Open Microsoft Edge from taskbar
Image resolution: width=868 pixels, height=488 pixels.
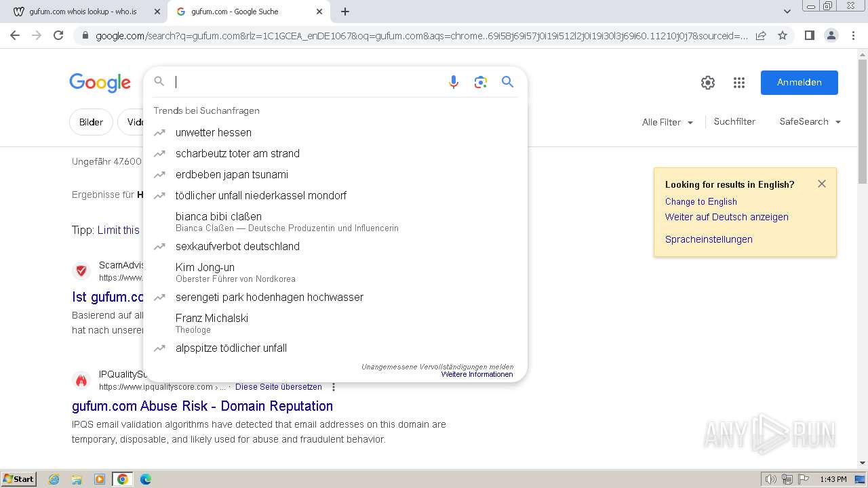(x=145, y=479)
